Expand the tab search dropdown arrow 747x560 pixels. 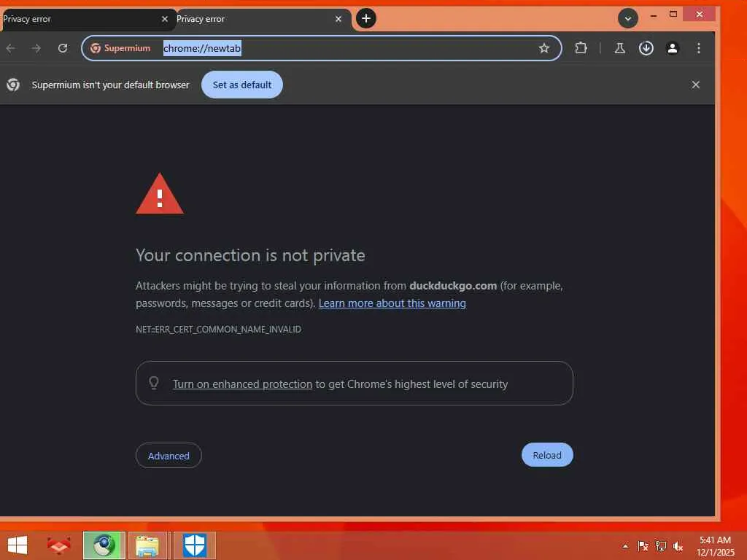point(628,18)
